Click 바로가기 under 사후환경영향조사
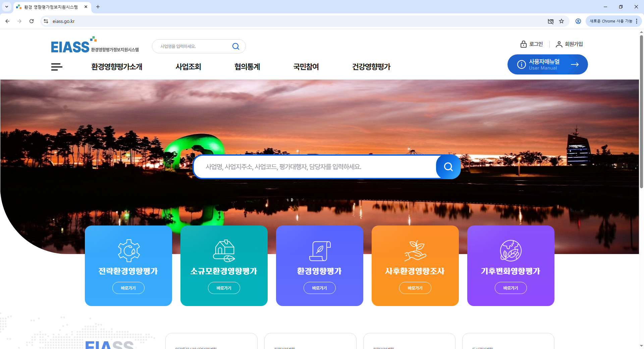Viewport: 644px width, 349px height. [x=415, y=288]
